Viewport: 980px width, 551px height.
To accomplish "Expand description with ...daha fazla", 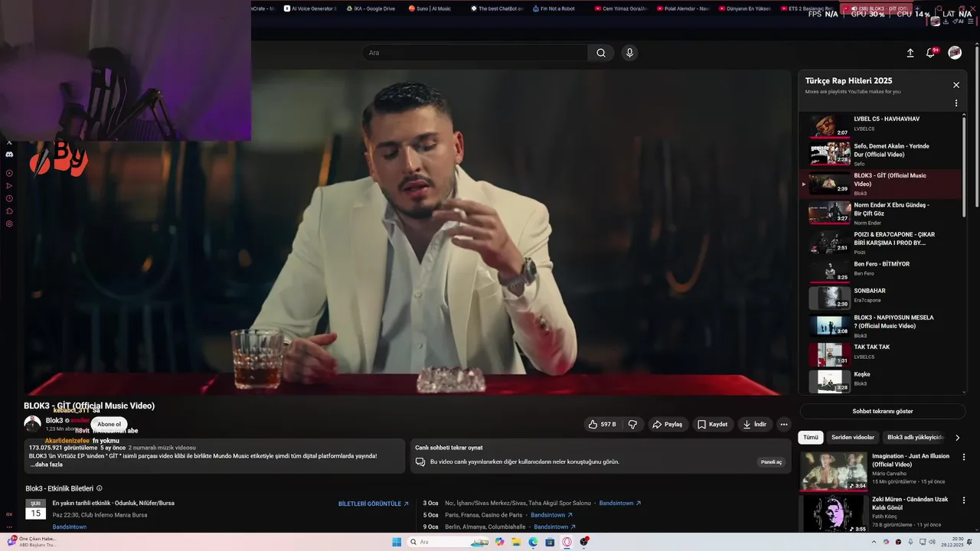I will tap(47, 465).
